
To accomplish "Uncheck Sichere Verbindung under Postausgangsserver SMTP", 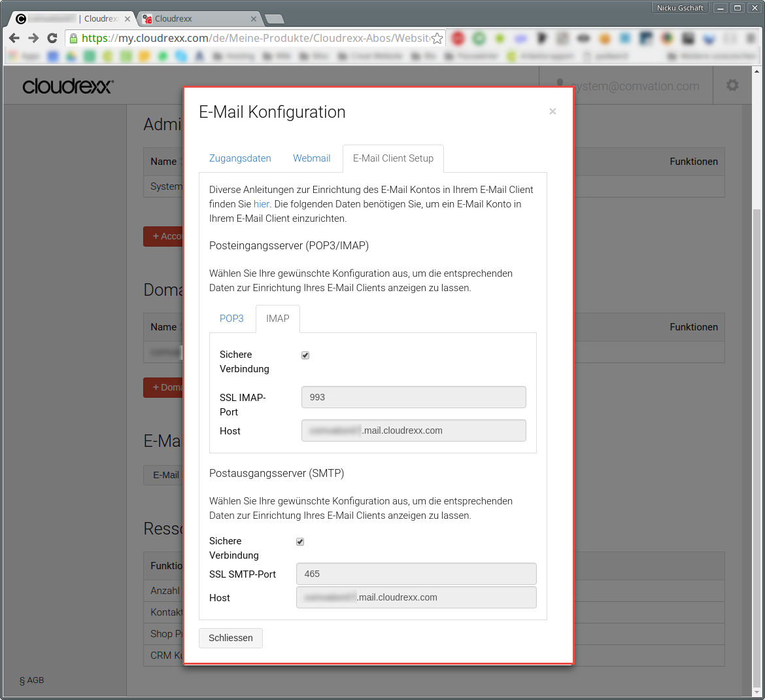I will 300,541.
